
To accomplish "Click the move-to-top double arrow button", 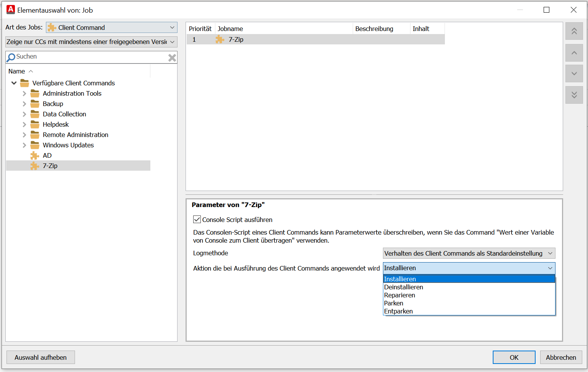I will click(x=574, y=31).
